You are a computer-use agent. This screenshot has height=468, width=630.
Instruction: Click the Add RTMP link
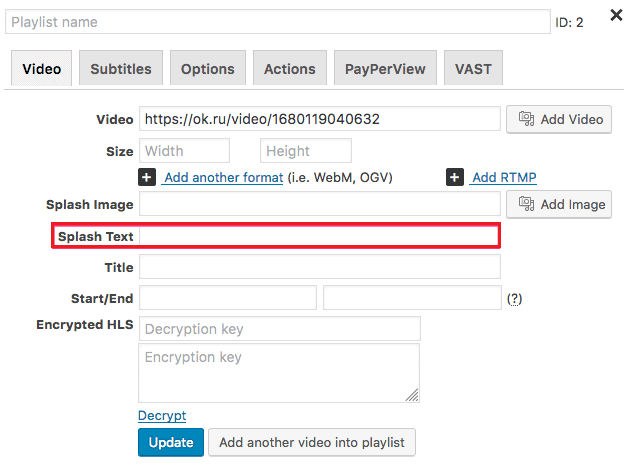(504, 177)
